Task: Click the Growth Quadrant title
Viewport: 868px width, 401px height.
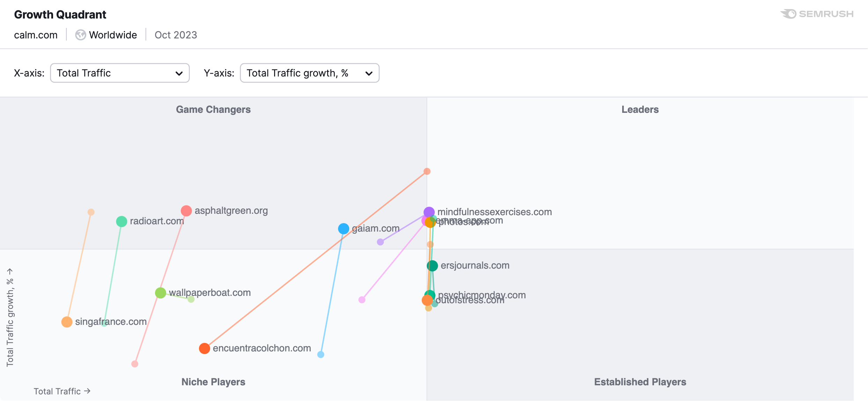Action: (60, 14)
